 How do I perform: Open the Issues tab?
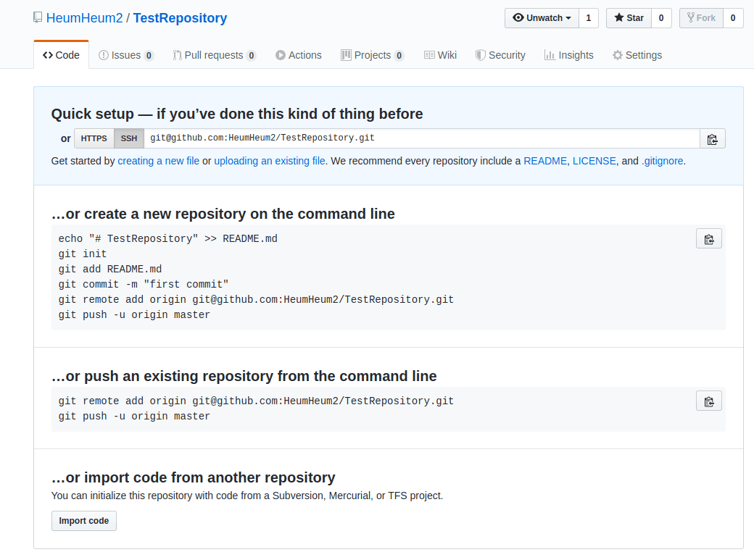pos(125,55)
